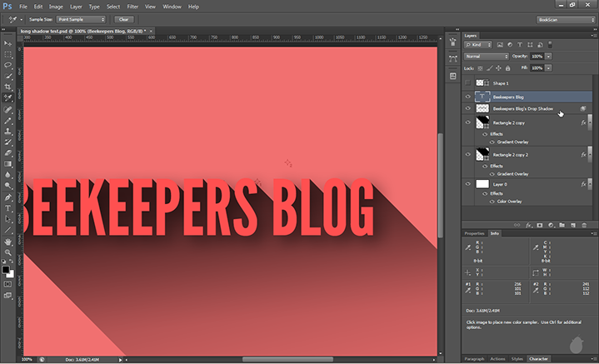Viewport: 599px width, 364px height.
Task: Open the Sample Size dropdown
Action: 80,18
